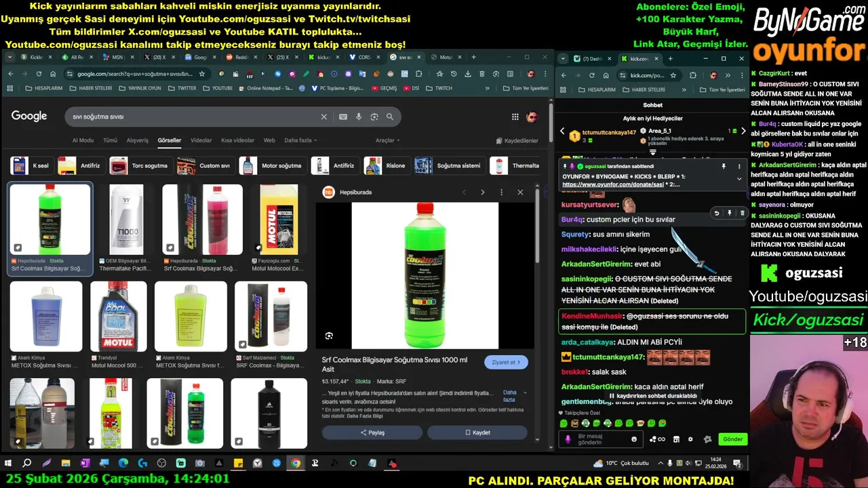This screenshot has height=488, width=868.
Task: Open Chrome from the taskbar
Action: [x=296, y=464]
